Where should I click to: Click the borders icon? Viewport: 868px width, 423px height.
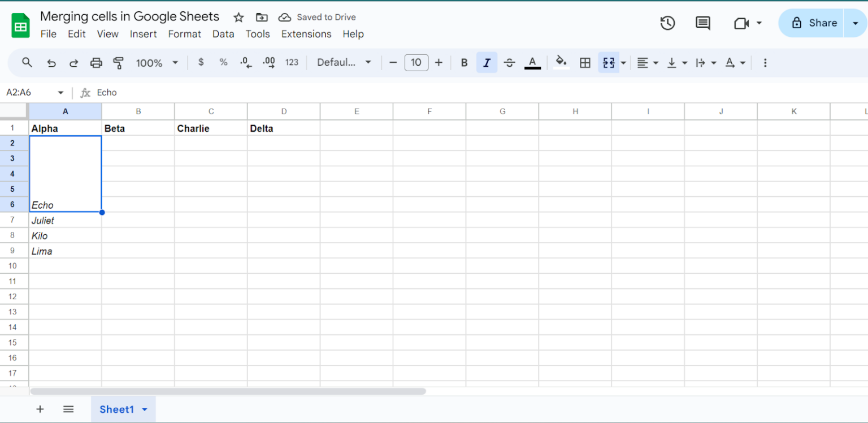tap(585, 62)
